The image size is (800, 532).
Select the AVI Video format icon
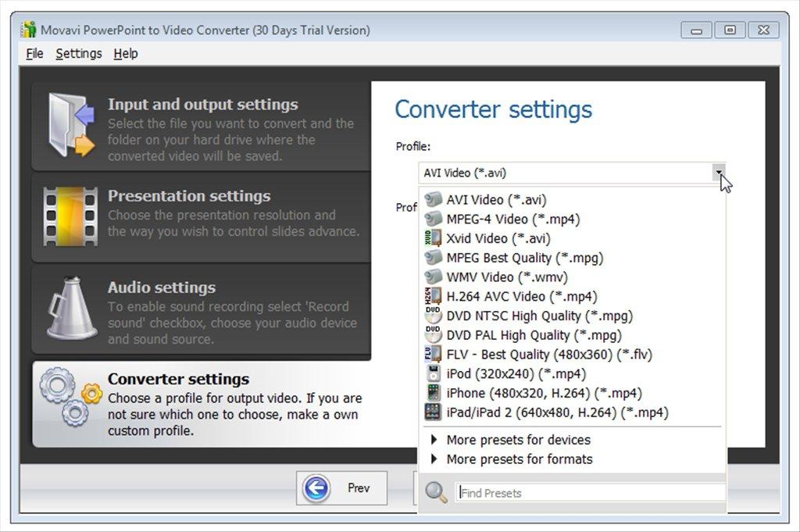pyautogui.click(x=435, y=199)
